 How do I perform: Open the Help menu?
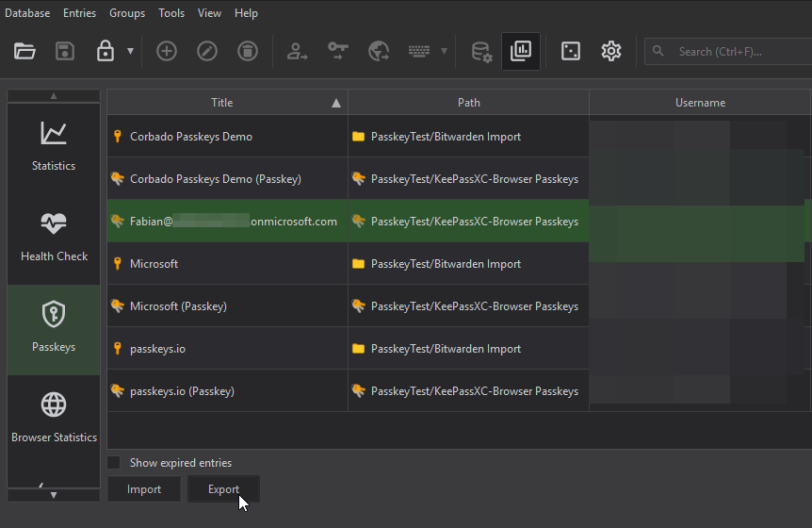[246, 13]
